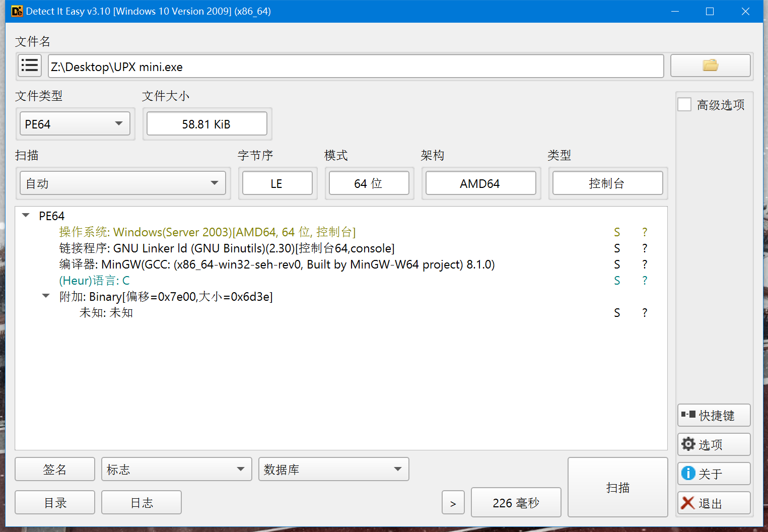The height and width of the screenshot is (532, 768).
Task: Click the file path input field
Action: [x=356, y=66]
